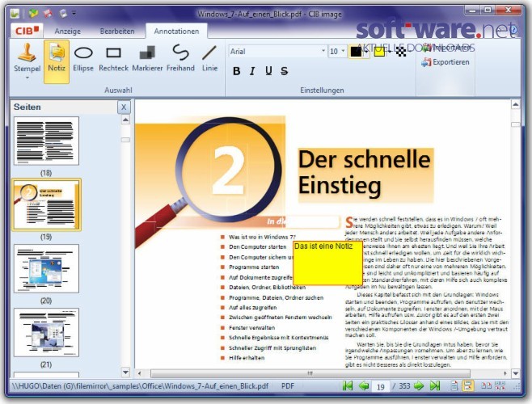Open the black text color dropdown arrow
Screen dimensions: 532x404
(x=366, y=52)
